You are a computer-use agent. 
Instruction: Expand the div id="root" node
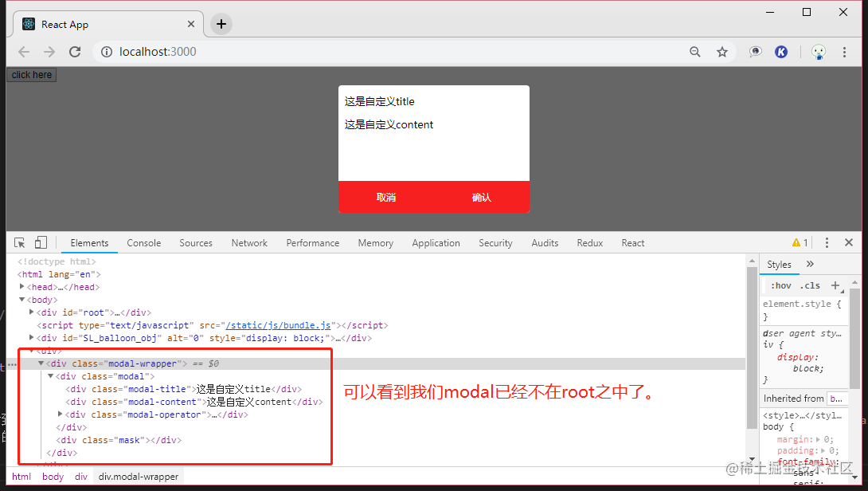pyautogui.click(x=32, y=312)
